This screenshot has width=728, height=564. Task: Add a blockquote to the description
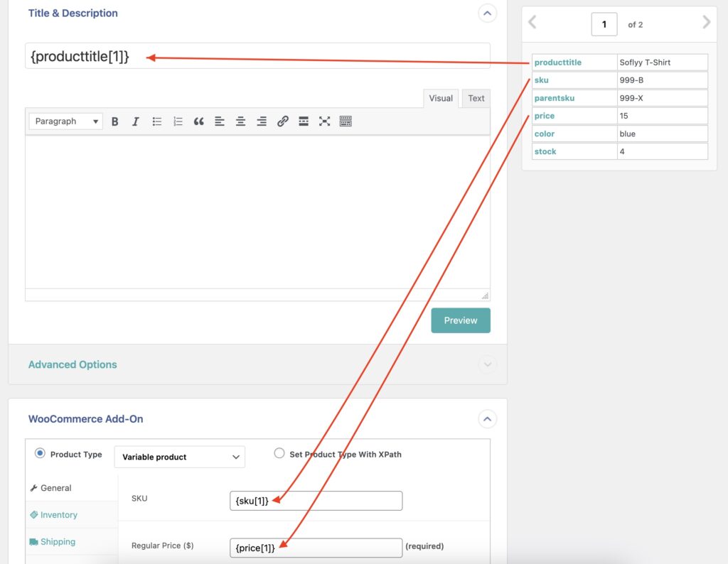point(198,121)
